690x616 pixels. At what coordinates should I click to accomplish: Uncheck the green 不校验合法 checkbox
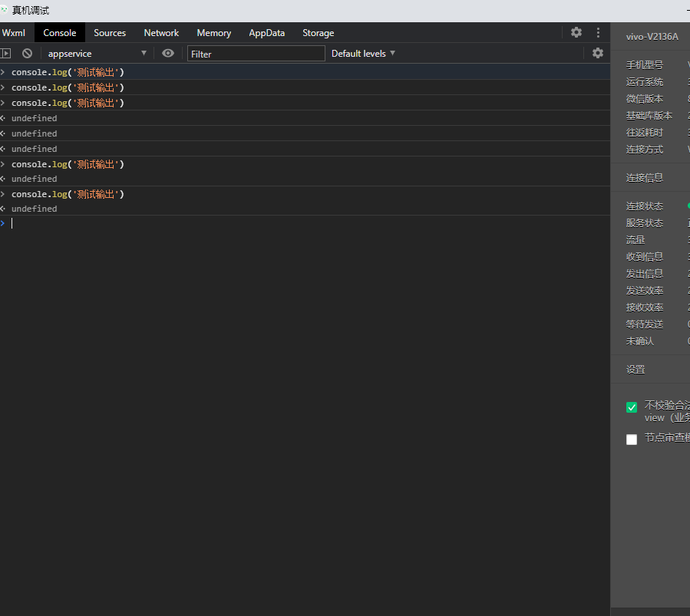[x=632, y=407]
